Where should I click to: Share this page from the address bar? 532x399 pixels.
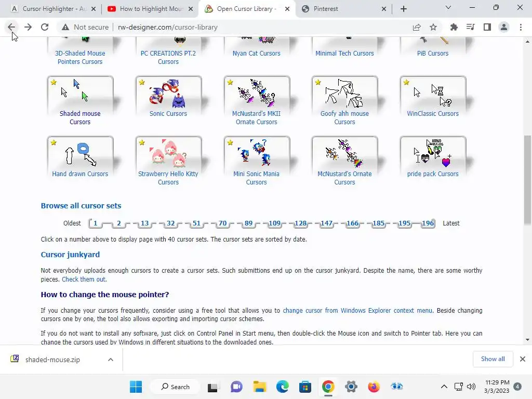click(x=417, y=27)
